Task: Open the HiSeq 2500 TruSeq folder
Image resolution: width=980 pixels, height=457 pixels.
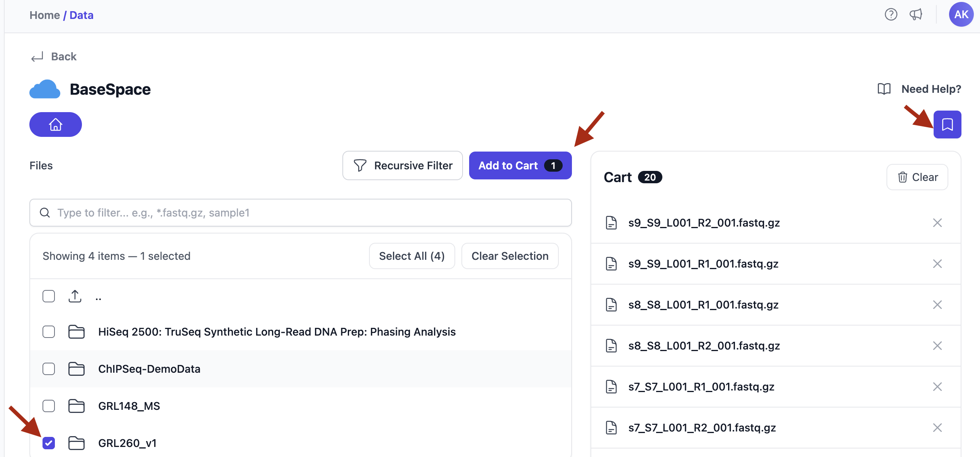Action: tap(277, 332)
